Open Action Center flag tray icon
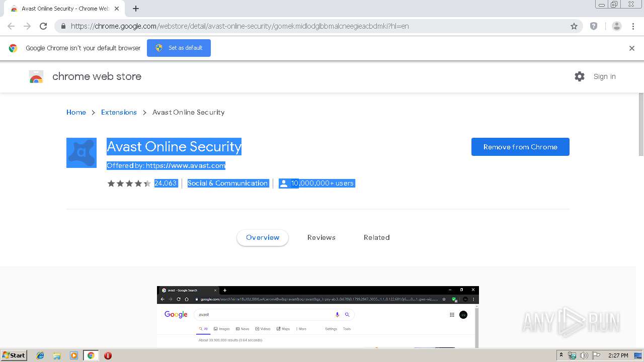 [596, 355]
